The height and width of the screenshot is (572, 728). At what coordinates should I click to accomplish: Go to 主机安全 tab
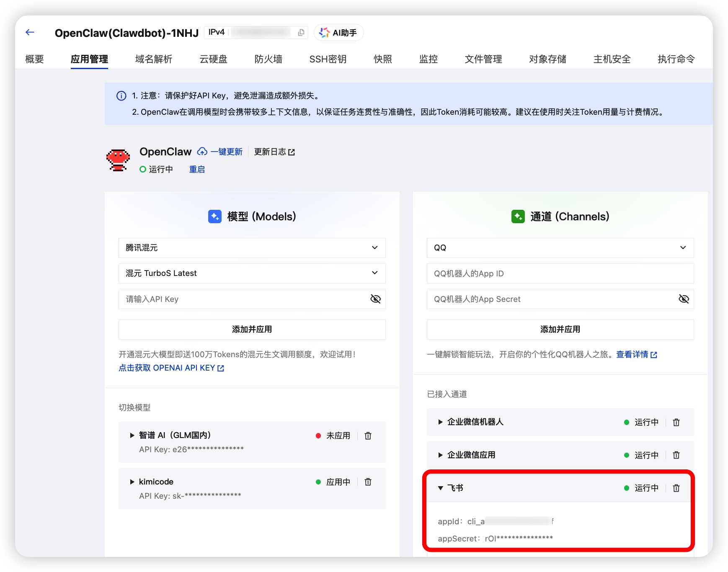click(x=612, y=59)
